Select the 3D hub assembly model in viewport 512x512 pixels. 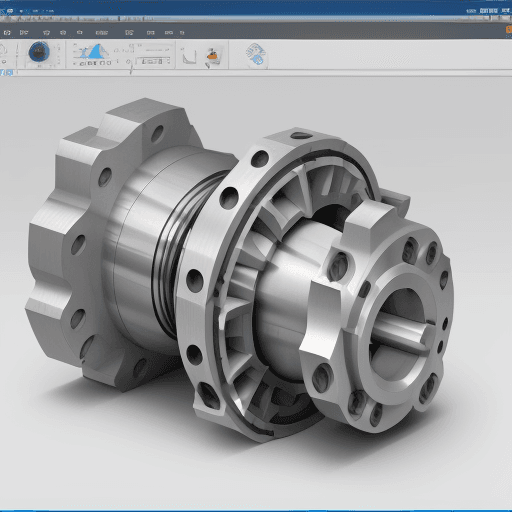click(x=240, y=270)
